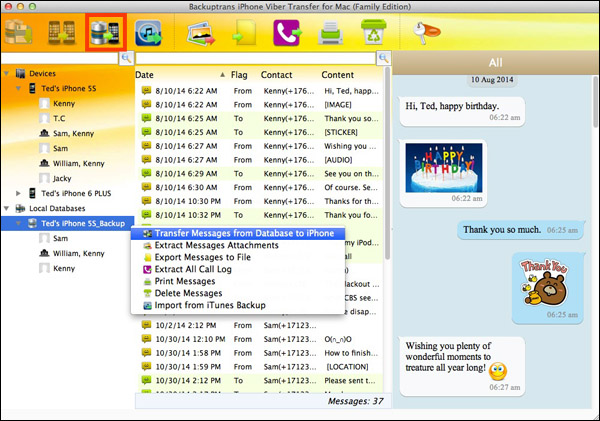Select the 8/10/14 10:30 PM message row
Viewport: 600px width, 421px height.
(260, 201)
